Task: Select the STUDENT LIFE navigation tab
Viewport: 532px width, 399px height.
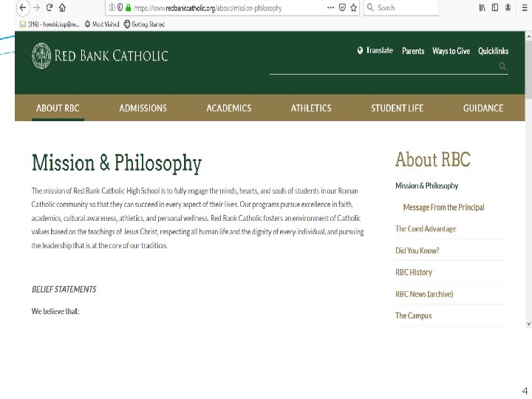Action: pos(398,108)
